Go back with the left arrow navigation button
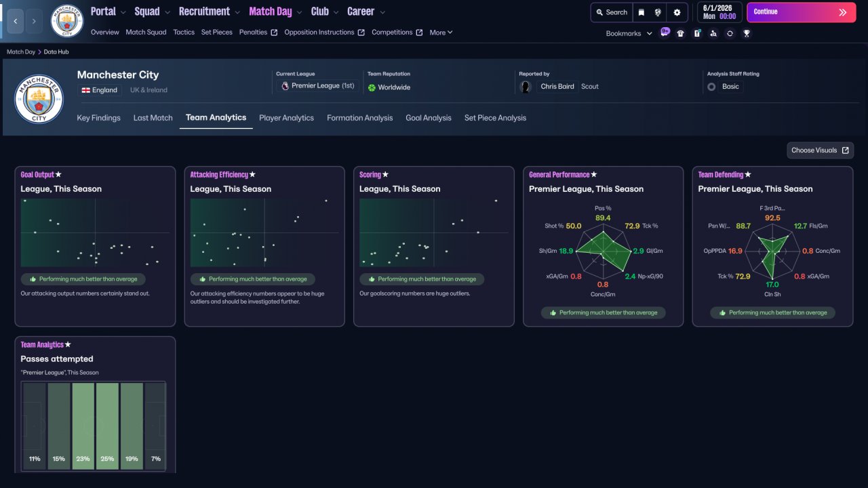 15,21
